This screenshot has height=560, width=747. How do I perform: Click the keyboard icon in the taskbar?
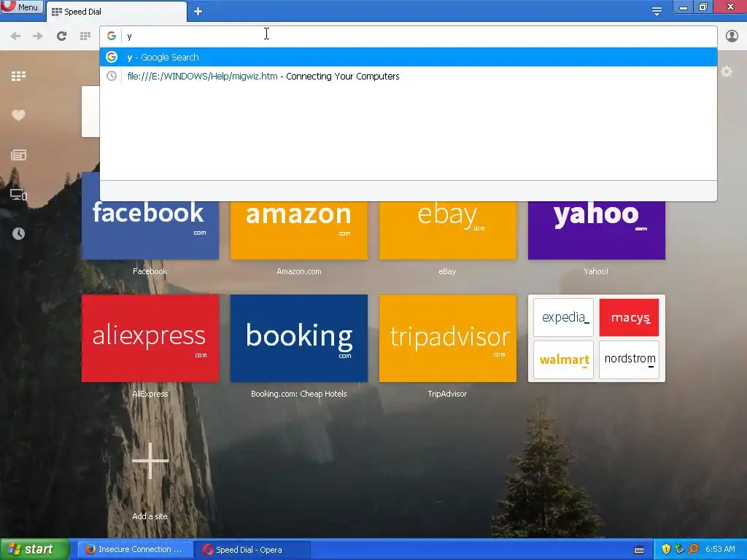pos(639,550)
